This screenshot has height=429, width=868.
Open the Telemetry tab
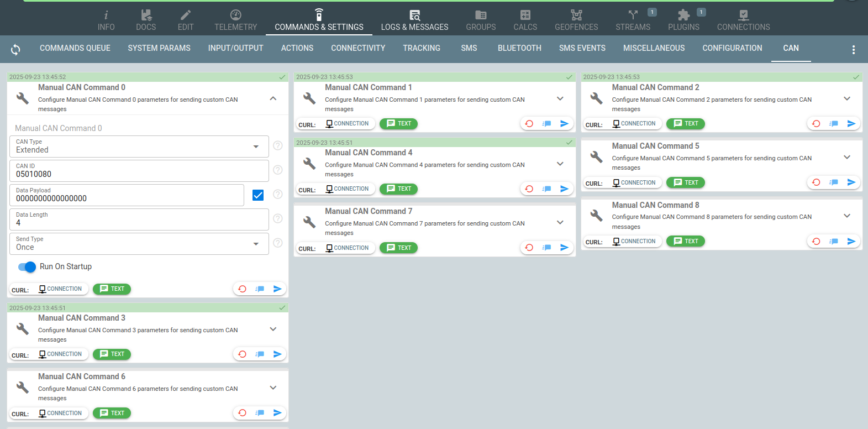(x=235, y=20)
